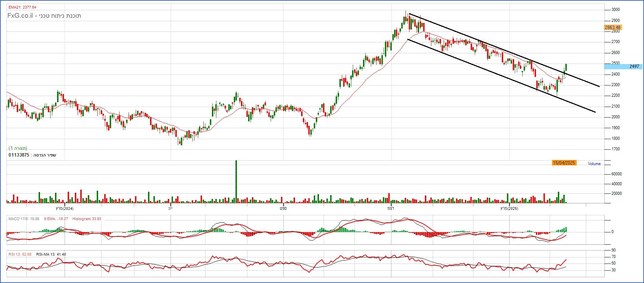644x283 pixels.
Task: Select the Histogram: 33.93 readout
Action: point(87,219)
